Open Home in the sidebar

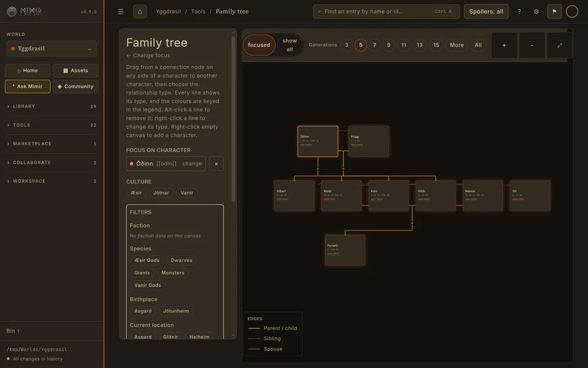coord(28,71)
